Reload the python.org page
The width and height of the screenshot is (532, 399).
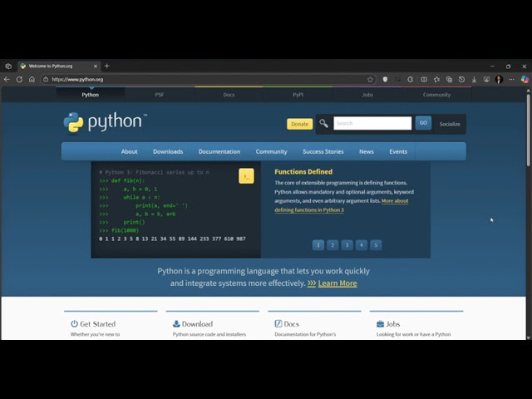[19, 80]
